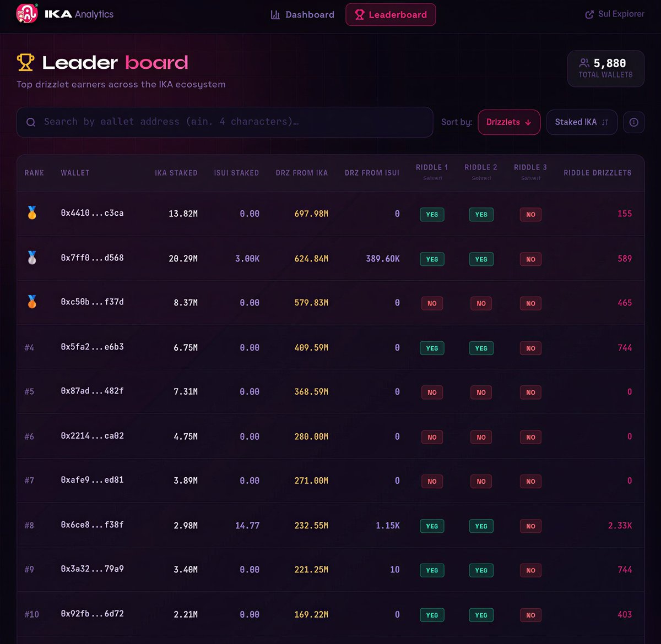
Task: Click the Total Wallets counter card
Action: click(606, 69)
